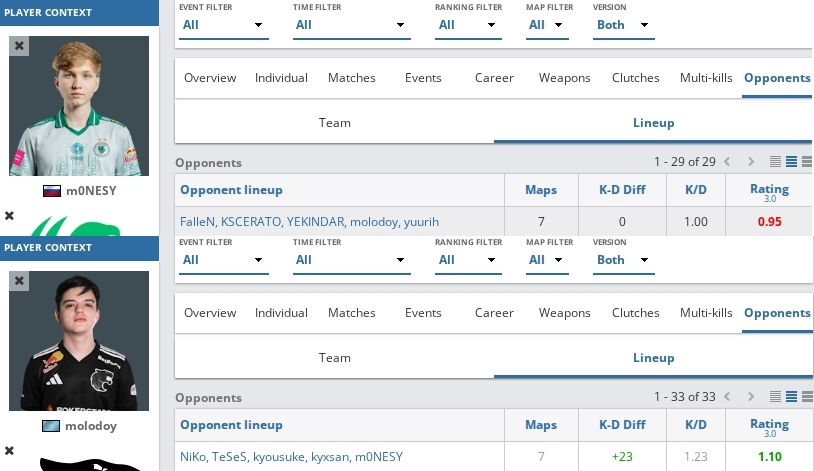Remove the team below molodoy with X
The height and width of the screenshot is (471, 814).
click(9, 450)
